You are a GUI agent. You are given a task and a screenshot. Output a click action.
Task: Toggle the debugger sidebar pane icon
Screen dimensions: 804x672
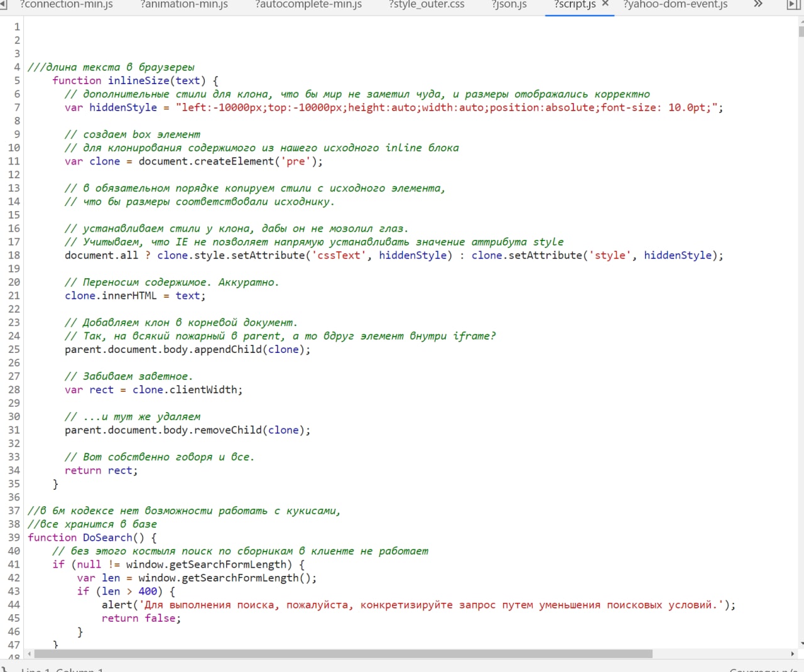[793, 5]
